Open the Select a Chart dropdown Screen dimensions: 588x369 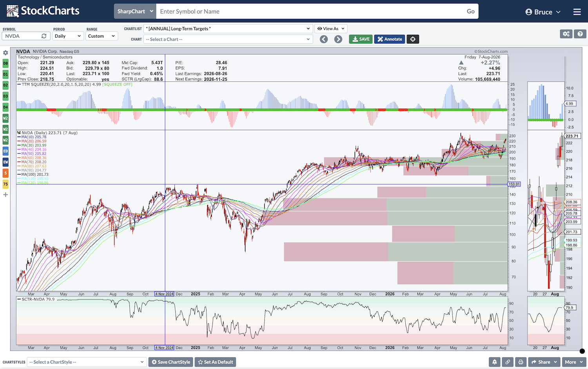pyautogui.click(x=228, y=39)
